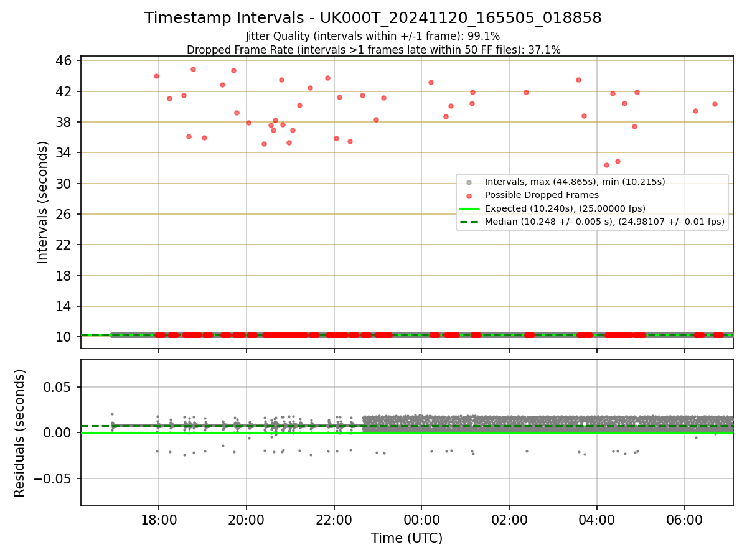Click the solid bright green line sample in legend
The height and width of the screenshot is (560, 747).
[469, 208]
